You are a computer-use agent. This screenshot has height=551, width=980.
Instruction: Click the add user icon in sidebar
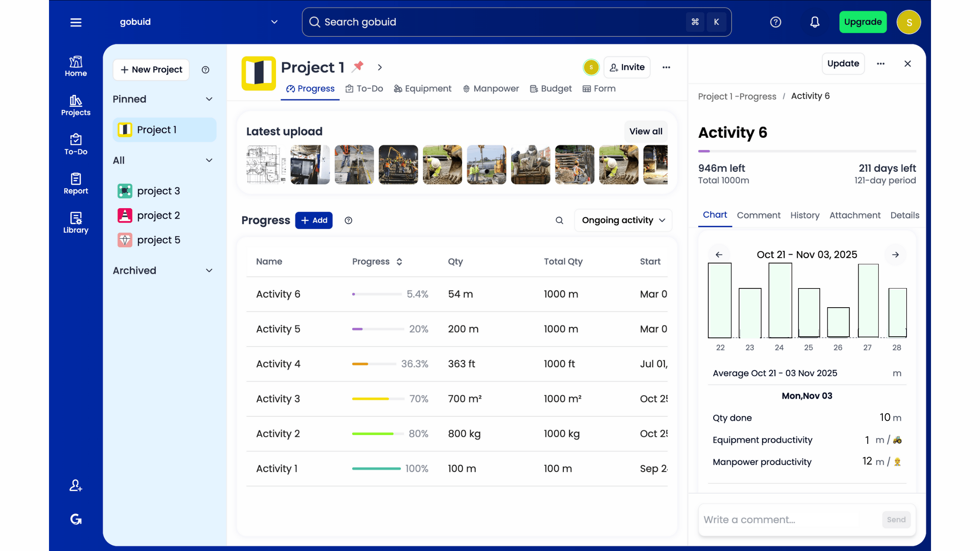76,486
